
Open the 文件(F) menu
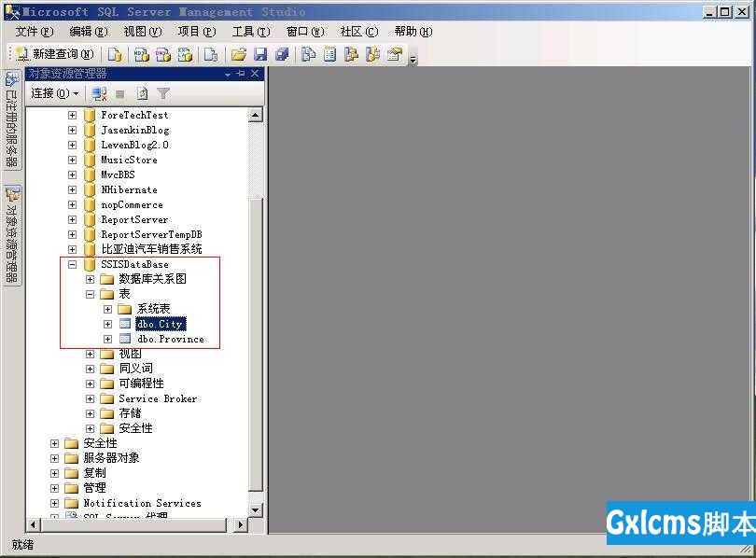pyautogui.click(x=34, y=32)
